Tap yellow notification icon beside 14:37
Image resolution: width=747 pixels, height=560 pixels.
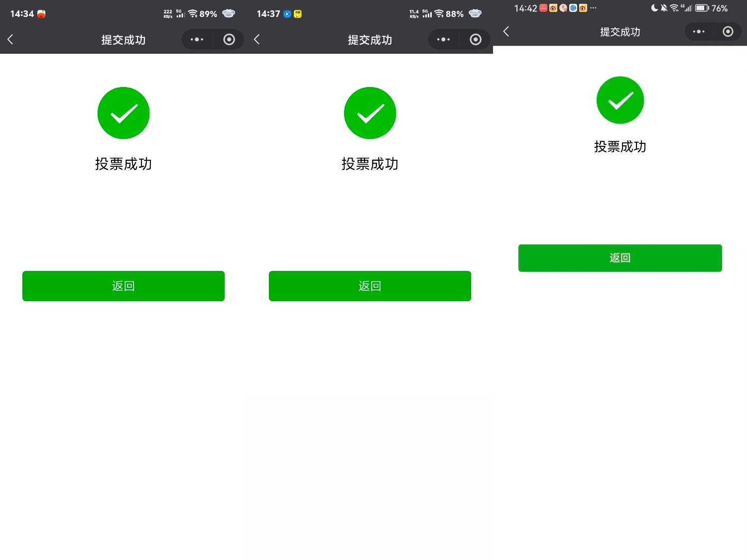click(298, 14)
